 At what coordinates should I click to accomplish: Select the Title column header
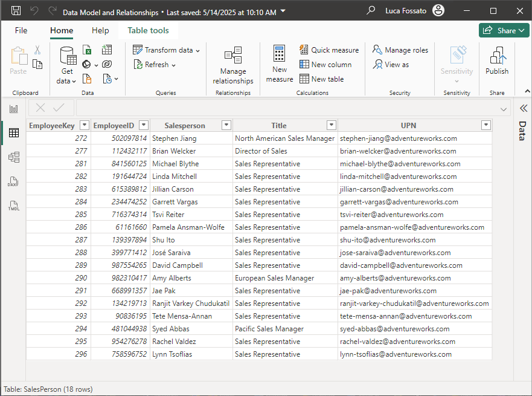click(279, 125)
